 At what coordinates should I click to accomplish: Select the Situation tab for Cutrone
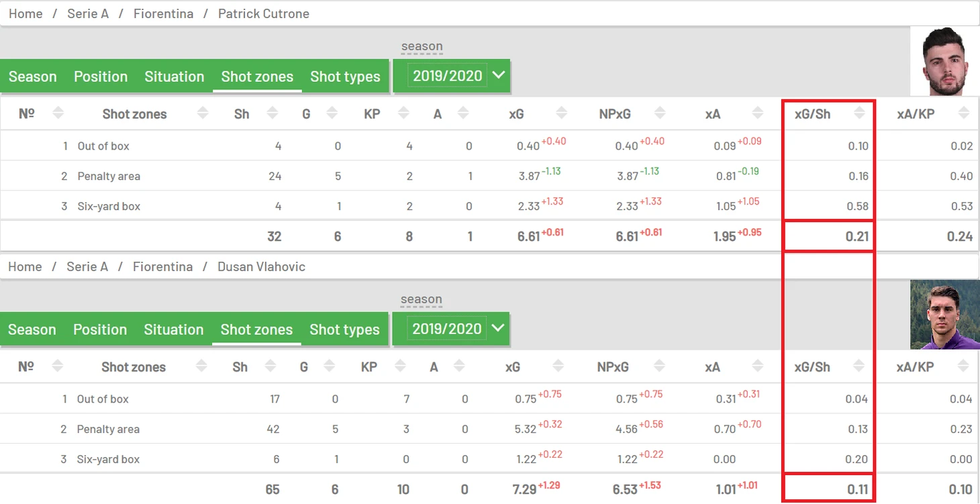175,77
